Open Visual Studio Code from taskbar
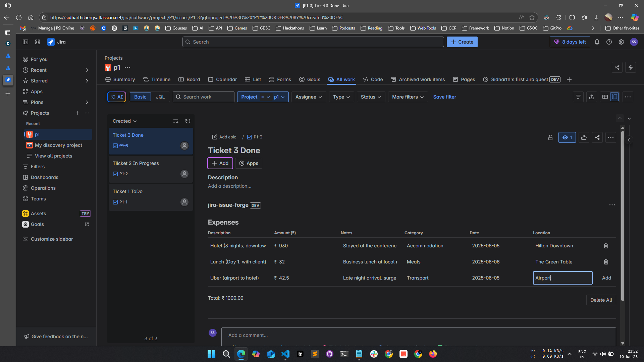The height and width of the screenshot is (362, 644). pyautogui.click(x=285, y=354)
